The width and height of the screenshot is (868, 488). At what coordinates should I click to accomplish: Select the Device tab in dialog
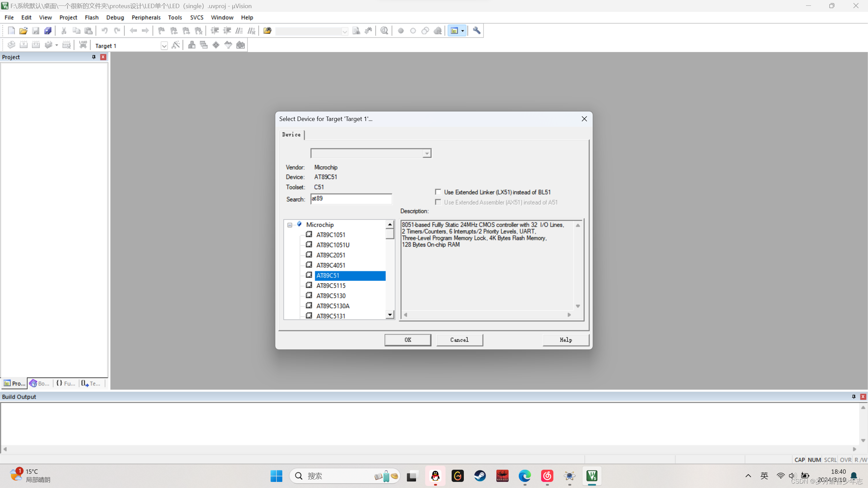coord(291,135)
